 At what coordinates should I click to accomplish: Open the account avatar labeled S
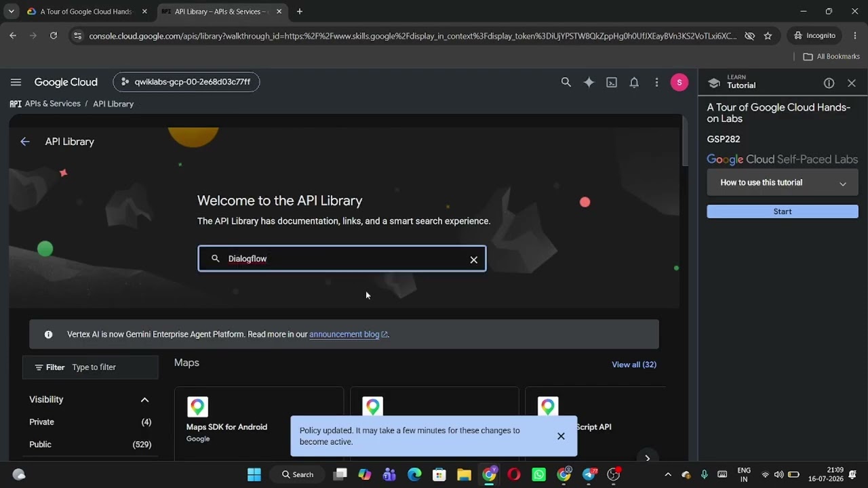click(x=679, y=82)
